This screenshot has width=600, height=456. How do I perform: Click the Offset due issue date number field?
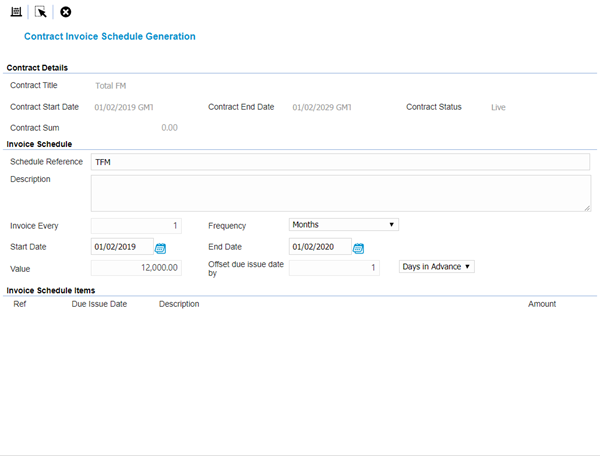point(334,268)
